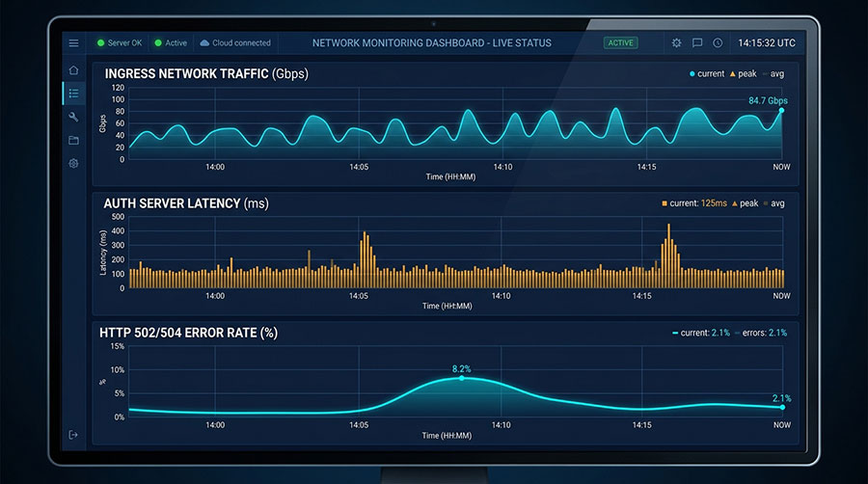This screenshot has width=868, height=484.
Task: Click the green Server OK status dot
Action: (x=100, y=42)
